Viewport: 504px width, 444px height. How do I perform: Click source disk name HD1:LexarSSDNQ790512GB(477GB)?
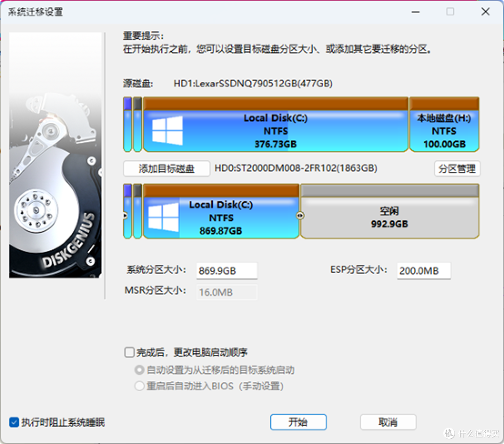point(253,84)
